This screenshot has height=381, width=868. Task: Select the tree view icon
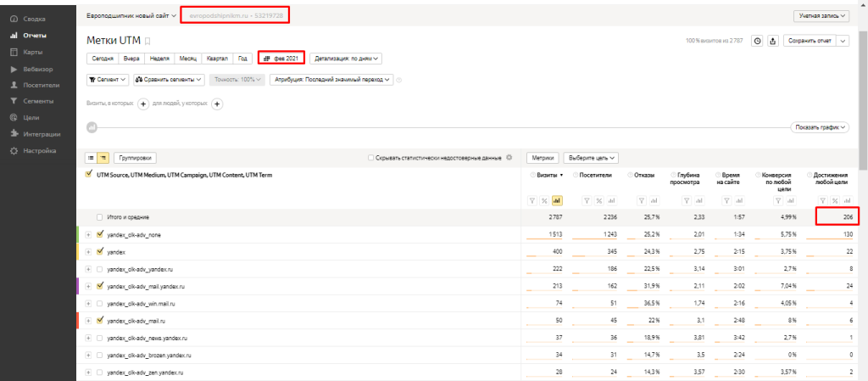click(103, 158)
